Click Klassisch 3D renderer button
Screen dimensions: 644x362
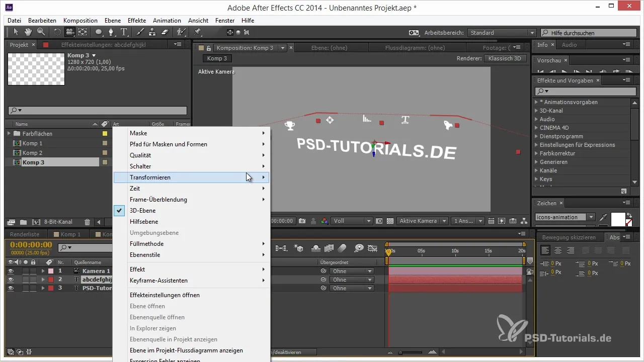tap(505, 58)
